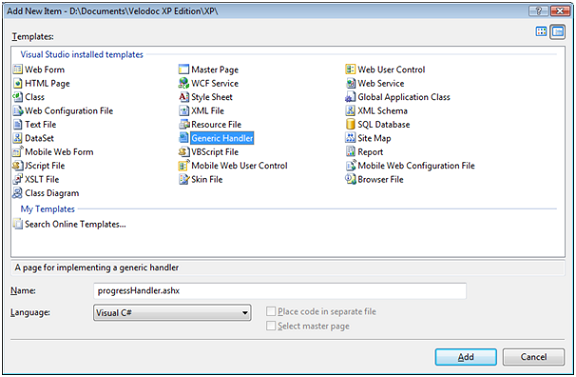Click the "HTML Page" label
The image size is (576, 377).
[47, 83]
